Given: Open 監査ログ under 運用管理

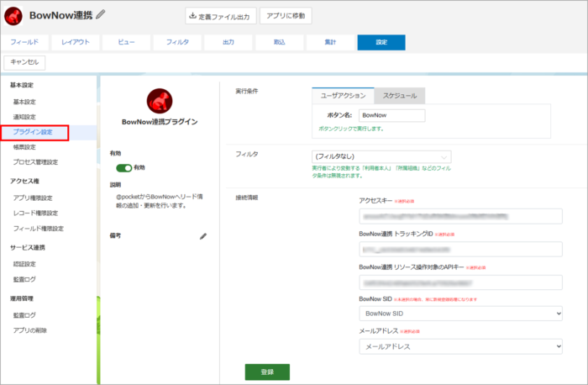Looking at the screenshot, I should click(24, 315).
